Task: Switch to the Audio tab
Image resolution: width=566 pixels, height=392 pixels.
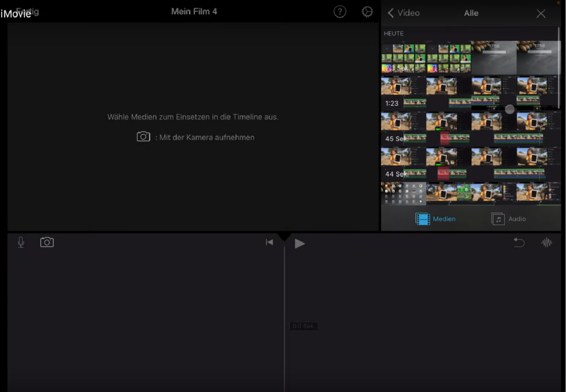Action: (x=509, y=219)
